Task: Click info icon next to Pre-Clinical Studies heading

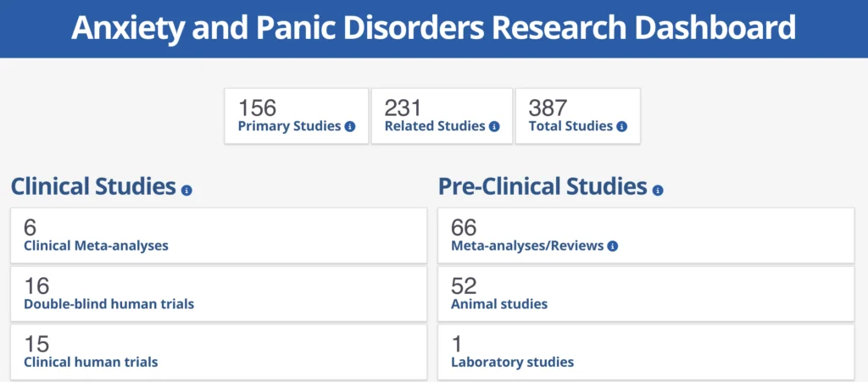Action: click(658, 190)
